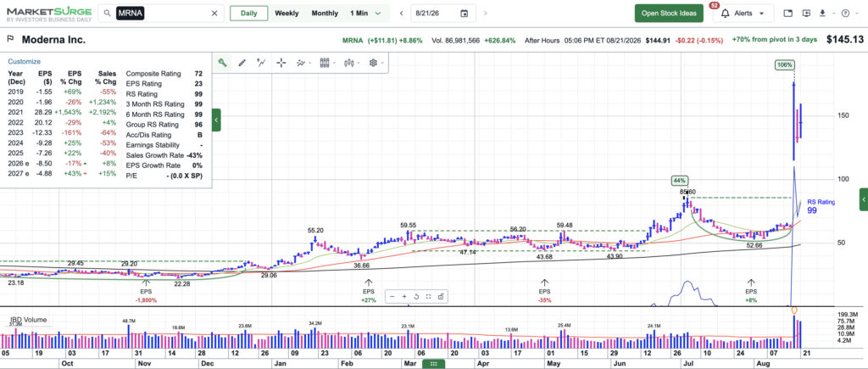The width and height of the screenshot is (868, 369).
Task: Enter fullscreen chart view
Action: click(x=428, y=296)
